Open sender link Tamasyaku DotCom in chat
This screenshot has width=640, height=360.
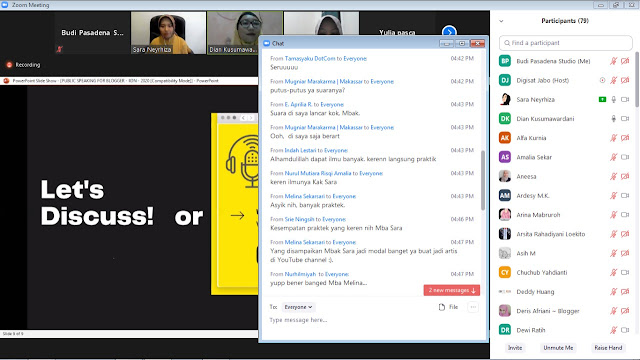(x=310, y=58)
